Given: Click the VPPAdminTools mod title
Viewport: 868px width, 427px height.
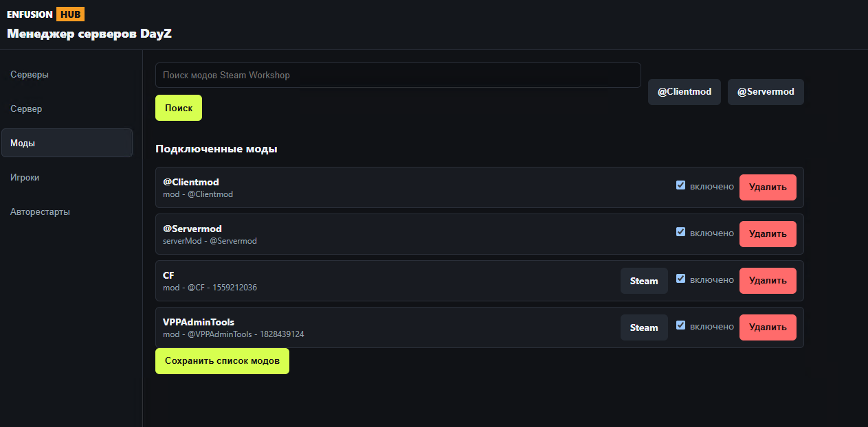Looking at the screenshot, I should 199,322.
